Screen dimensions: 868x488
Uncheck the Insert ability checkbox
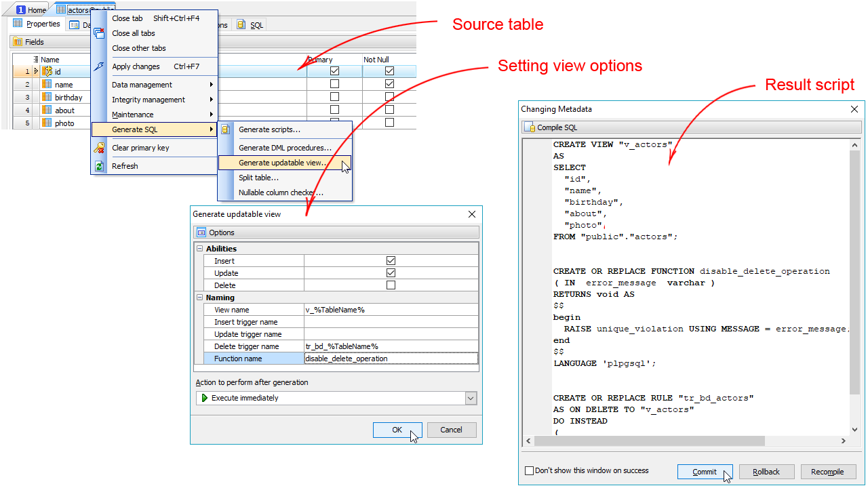point(391,261)
